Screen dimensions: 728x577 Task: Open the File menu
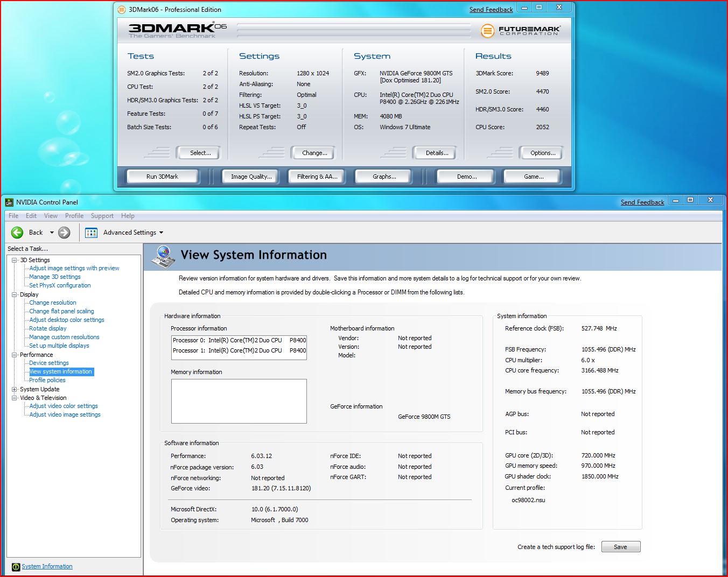(13, 216)
